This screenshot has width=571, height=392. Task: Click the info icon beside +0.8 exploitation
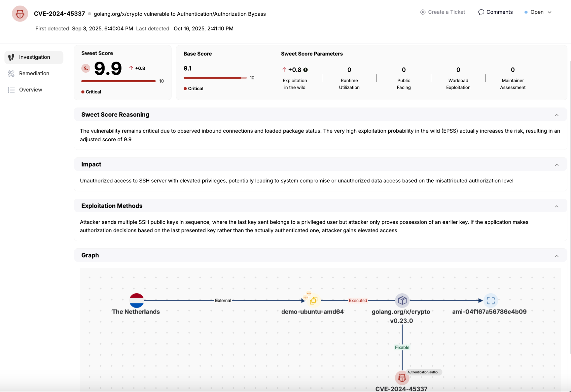click(306, 70)
